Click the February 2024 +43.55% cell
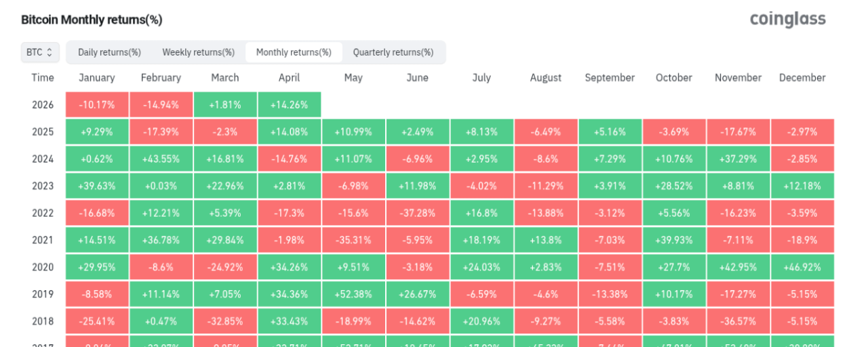Image resolution: width=868 pixels, height=347 pixels. [161, 159]
